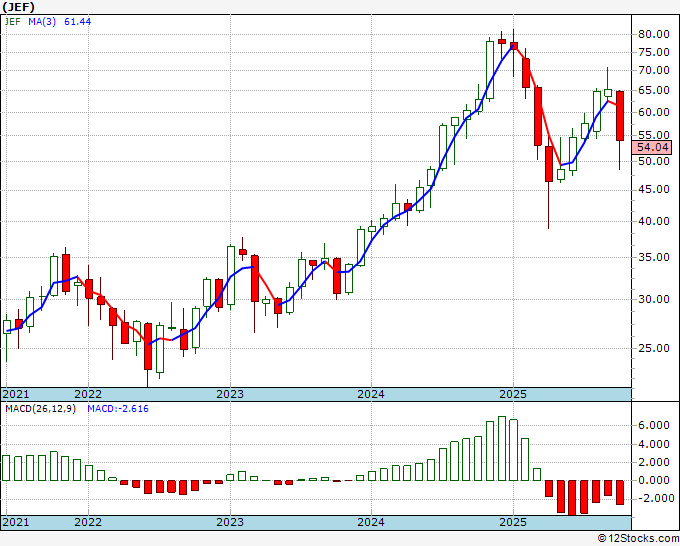Click the 50.00 price axis label
The width and height of the screenshot is (680, 546).
click(x=654, y=161)
